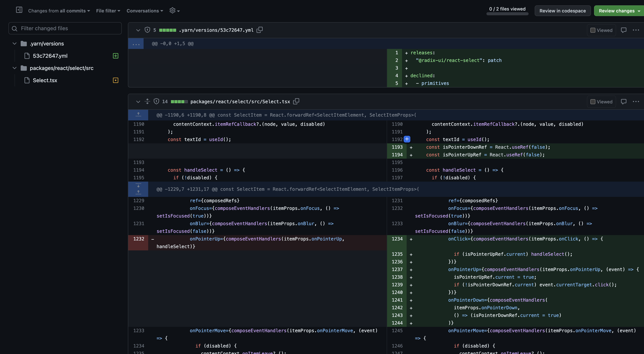This screenshot has height=354, width=644.
Task: Mark Select.tsx as Viewed
Action: 593,102
